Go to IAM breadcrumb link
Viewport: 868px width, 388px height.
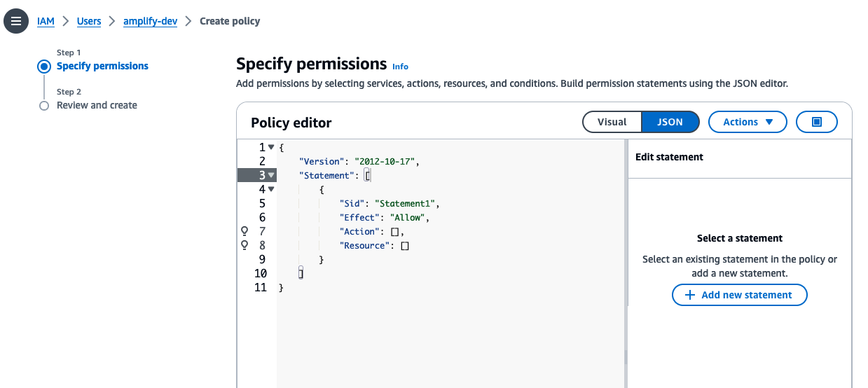click(46, 21)
